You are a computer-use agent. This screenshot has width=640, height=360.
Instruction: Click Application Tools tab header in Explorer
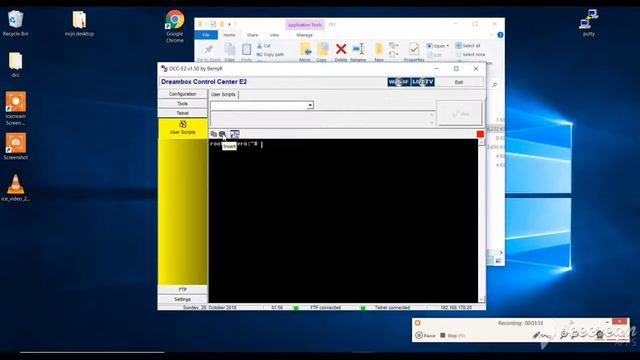pyautogui.click(x=305, y=25)
